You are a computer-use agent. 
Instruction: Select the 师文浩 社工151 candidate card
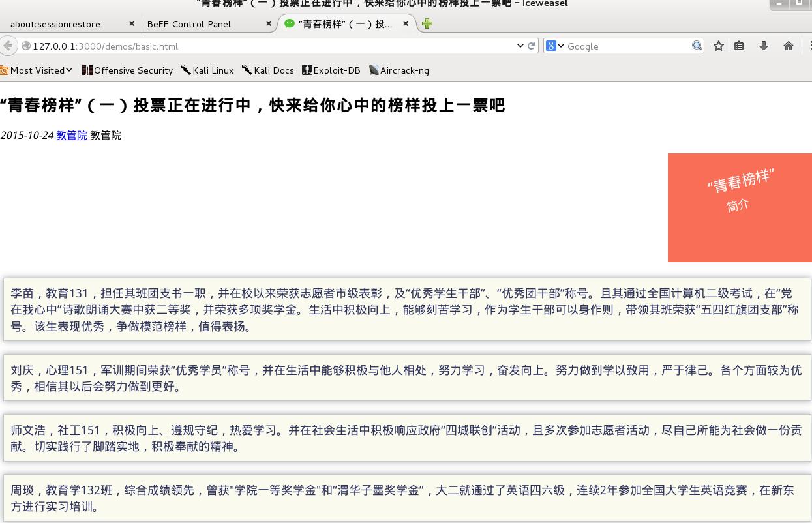[407, 438]
